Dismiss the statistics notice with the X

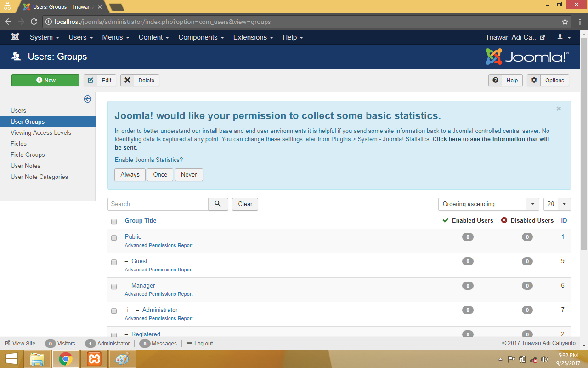coord(559,109)
